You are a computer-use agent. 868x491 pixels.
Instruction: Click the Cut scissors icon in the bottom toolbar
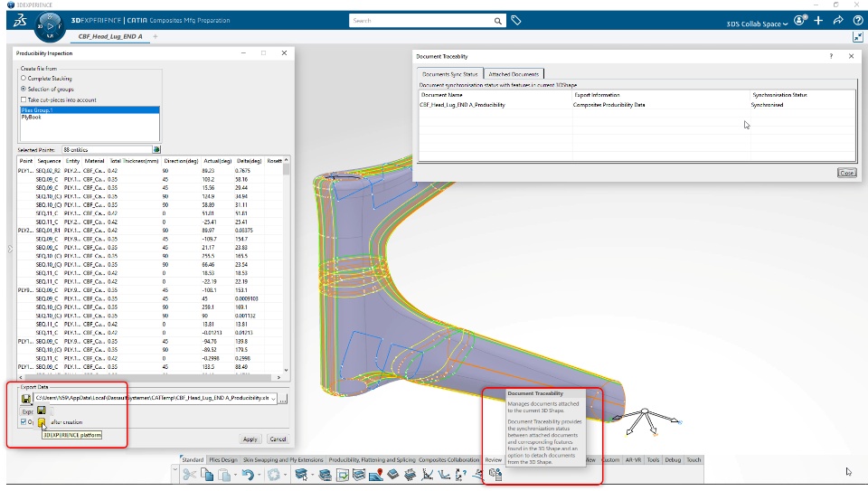[189, 475]
